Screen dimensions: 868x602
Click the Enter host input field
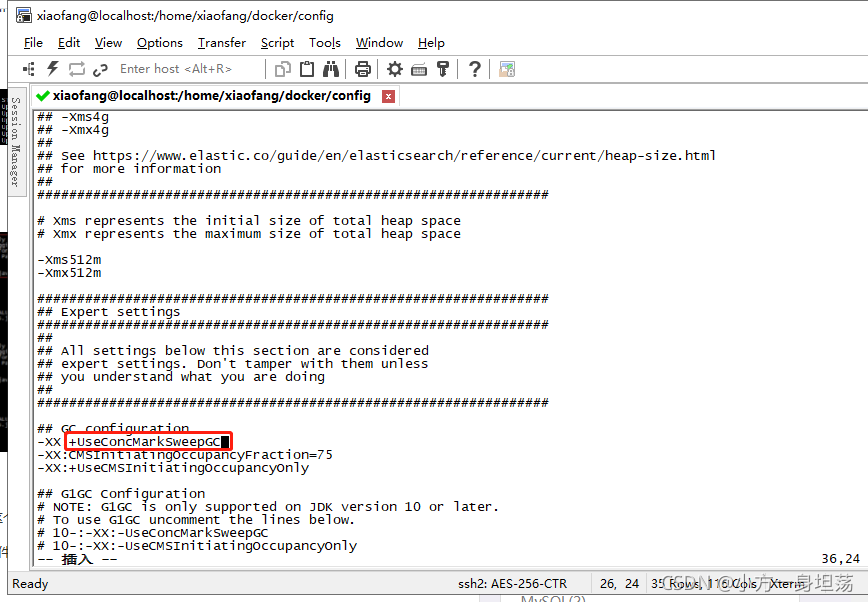(188, 69)
